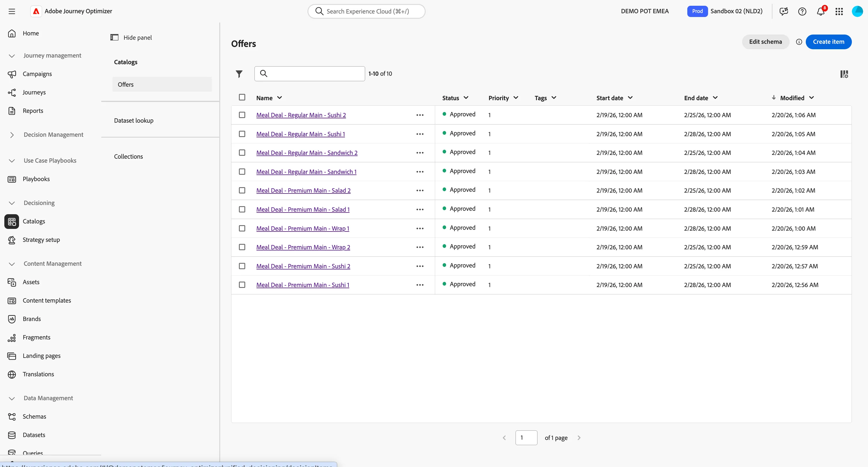This screenshot has width=868, height=467.
Task: Open the Meal Deal - Premium Main - Wrap 2 link
Action: click(303, 247)
